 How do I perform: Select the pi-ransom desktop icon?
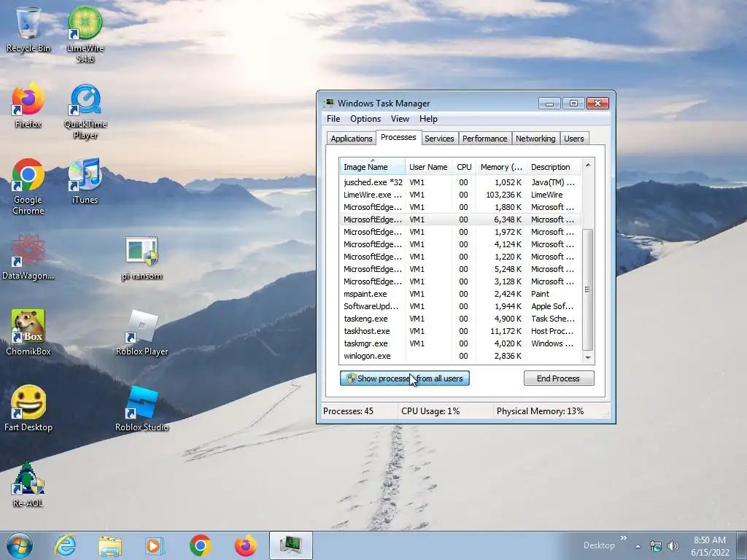pos(142,257)
